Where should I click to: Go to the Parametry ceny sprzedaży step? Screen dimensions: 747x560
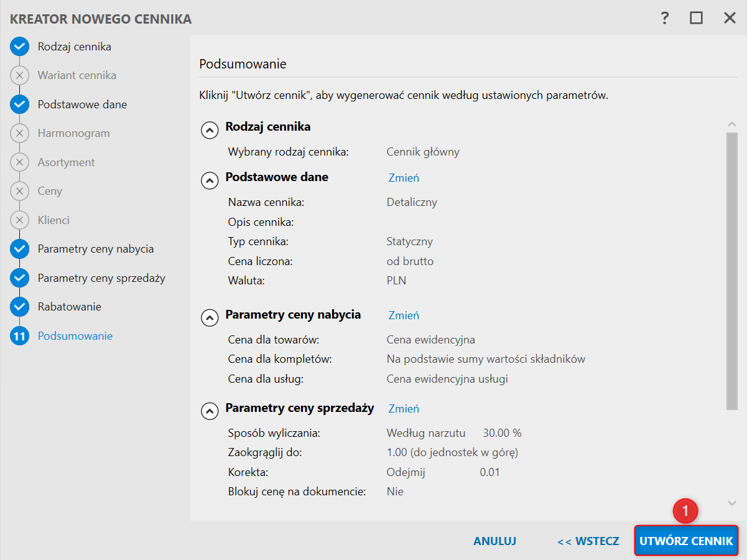[101, 278]
